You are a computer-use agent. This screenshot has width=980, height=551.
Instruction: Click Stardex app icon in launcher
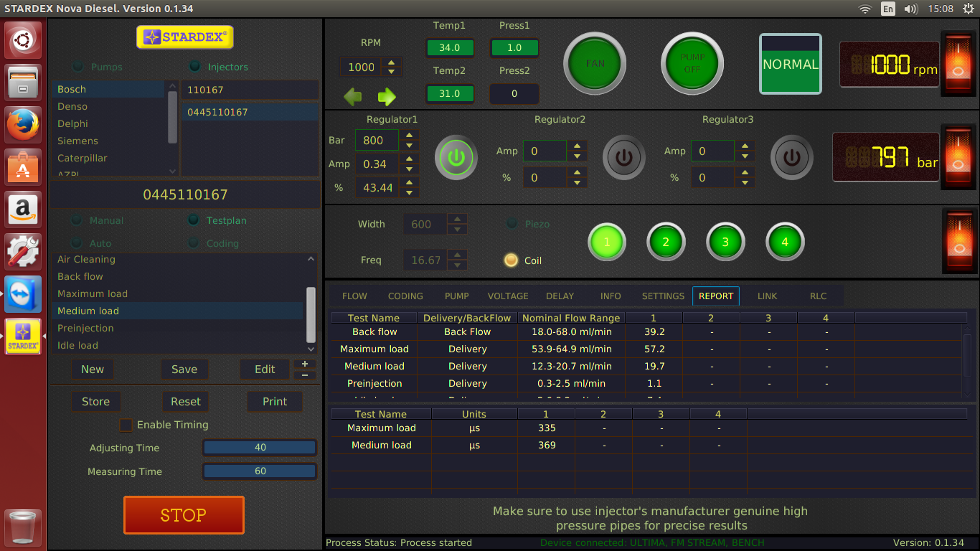point(23,336)
